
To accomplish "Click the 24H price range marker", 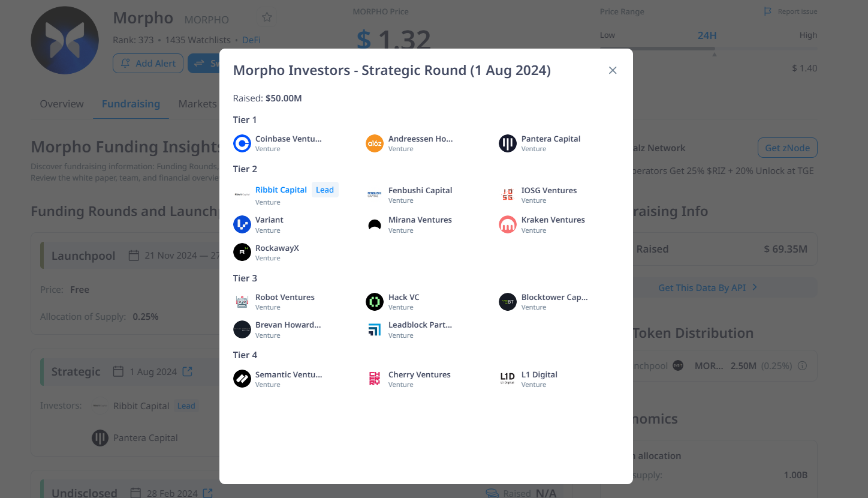I will point(707,35).
